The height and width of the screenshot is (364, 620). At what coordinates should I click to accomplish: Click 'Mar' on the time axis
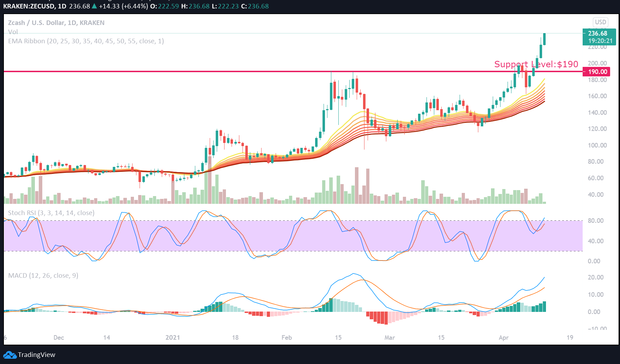coord(389,338)
